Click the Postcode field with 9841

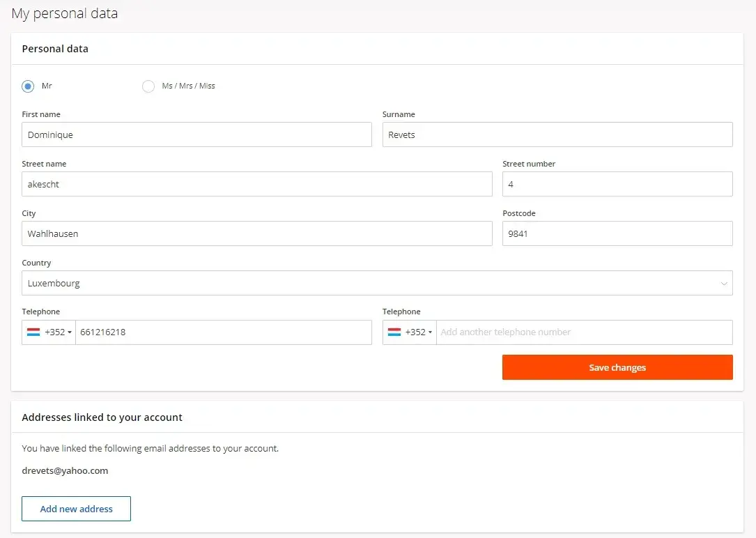(617, 234)
